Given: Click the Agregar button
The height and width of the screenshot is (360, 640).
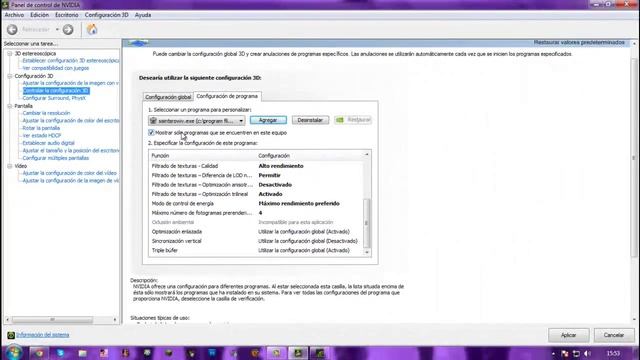Looking at the screenshot, I should [x=268, y=120].
